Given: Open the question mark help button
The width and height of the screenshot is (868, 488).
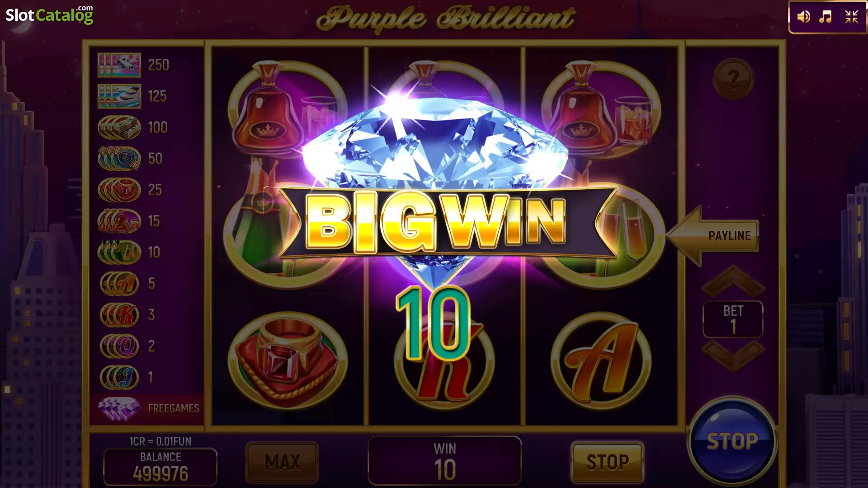Looking at the screenshot, I should coord(733,79).
